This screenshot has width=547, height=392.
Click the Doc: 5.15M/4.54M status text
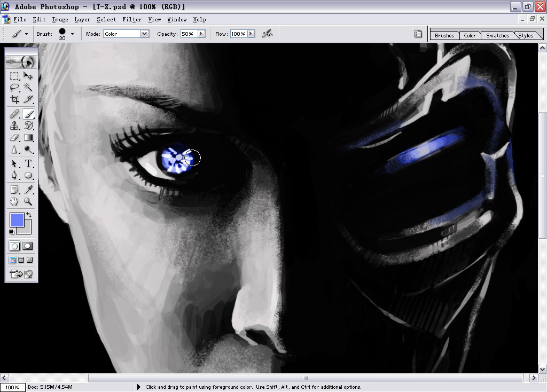tap(50, 387)
